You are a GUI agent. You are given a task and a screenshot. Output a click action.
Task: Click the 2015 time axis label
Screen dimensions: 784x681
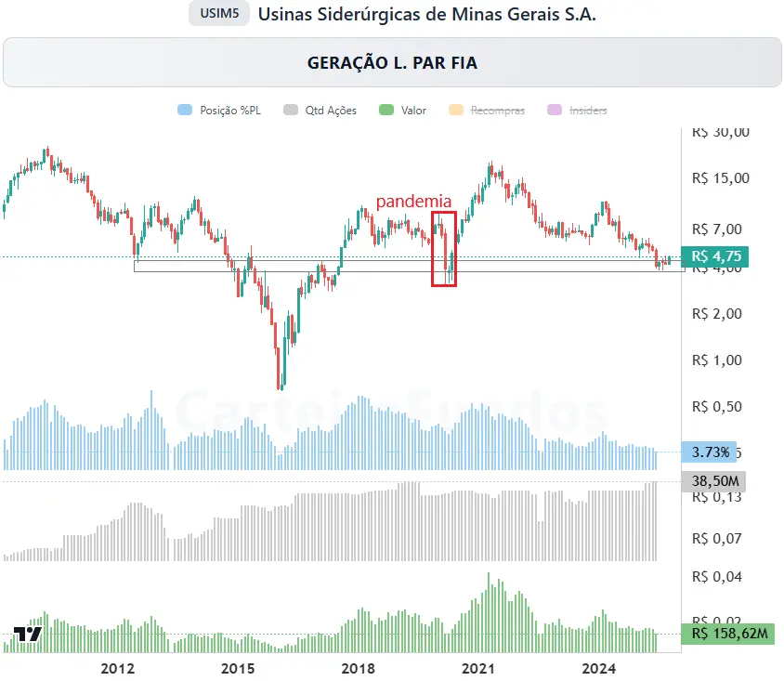click(x=238, y=669)
